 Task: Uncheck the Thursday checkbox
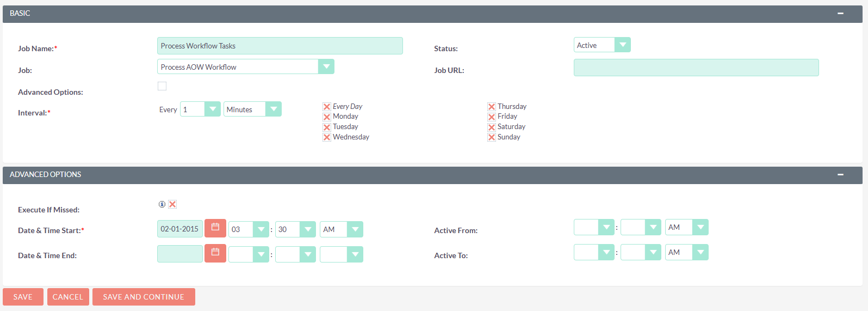coord(492,107)
